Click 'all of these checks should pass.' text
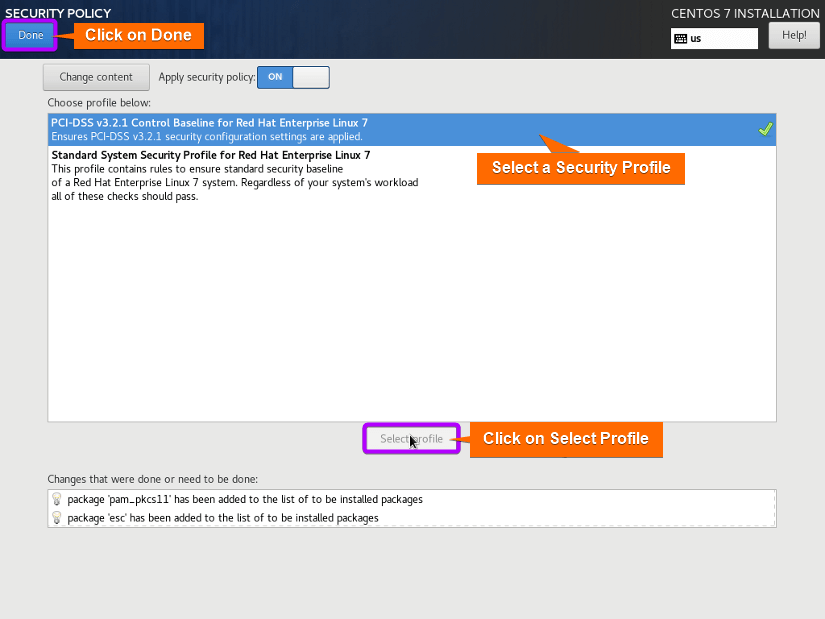This screenshot has height=619, width=825. pos(125,196)
